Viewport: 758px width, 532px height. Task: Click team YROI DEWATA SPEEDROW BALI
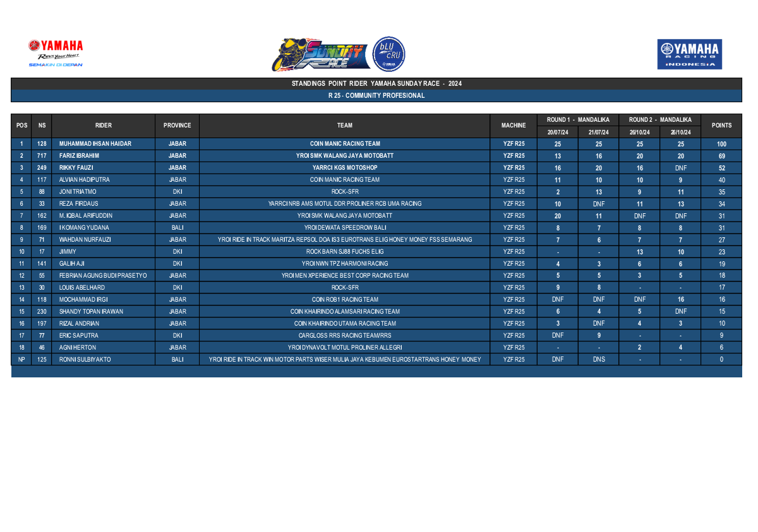[345, 228]
